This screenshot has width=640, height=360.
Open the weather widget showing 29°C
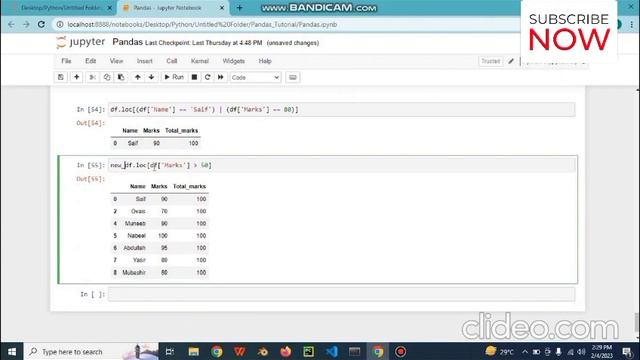[499, 351]
